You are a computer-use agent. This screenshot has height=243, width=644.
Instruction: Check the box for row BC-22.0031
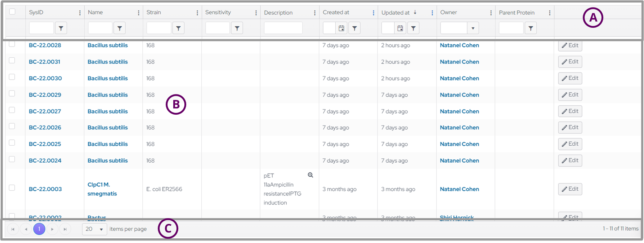tap(12, 61)
